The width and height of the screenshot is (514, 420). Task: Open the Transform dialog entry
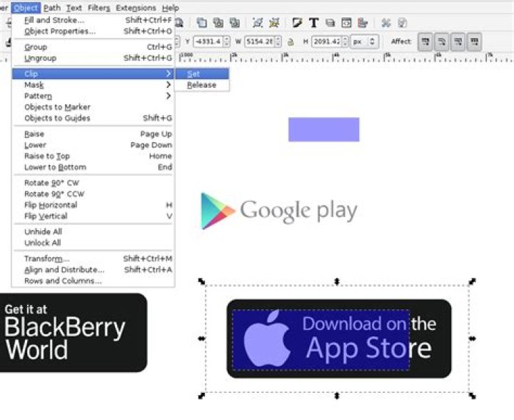click(92, 259)
